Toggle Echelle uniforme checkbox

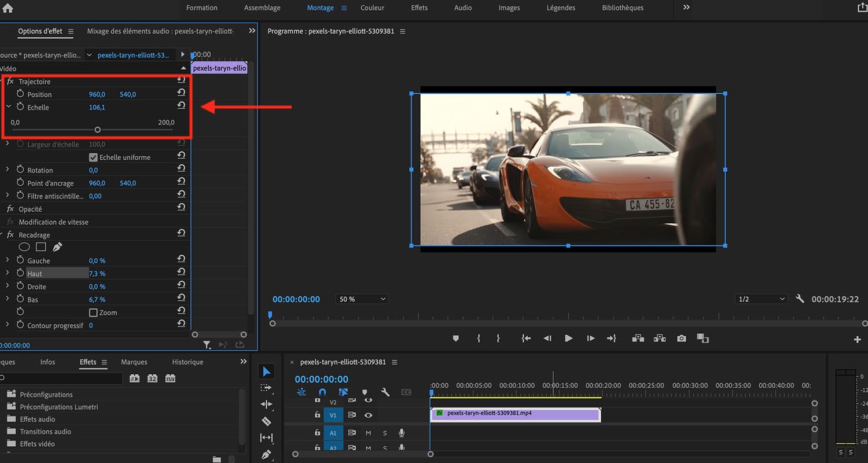tap(93, 157)
